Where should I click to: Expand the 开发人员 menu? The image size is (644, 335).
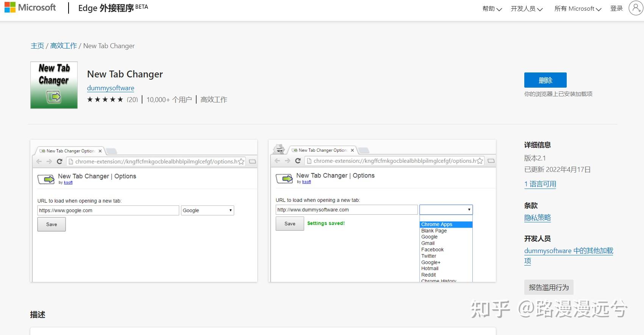527,9
